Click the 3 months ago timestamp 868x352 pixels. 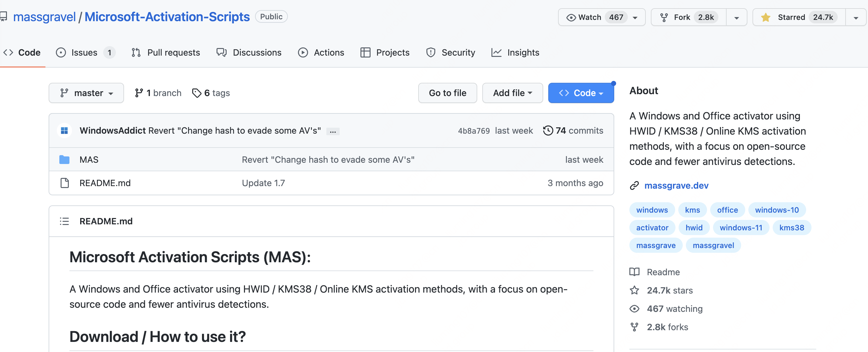tap(575, 183)
